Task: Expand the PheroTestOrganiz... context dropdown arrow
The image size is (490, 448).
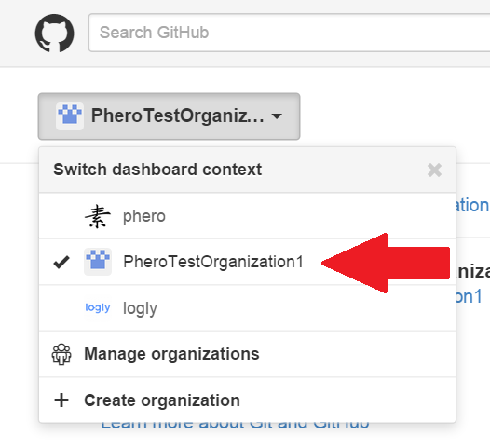Action: click(x=277, y=116)
